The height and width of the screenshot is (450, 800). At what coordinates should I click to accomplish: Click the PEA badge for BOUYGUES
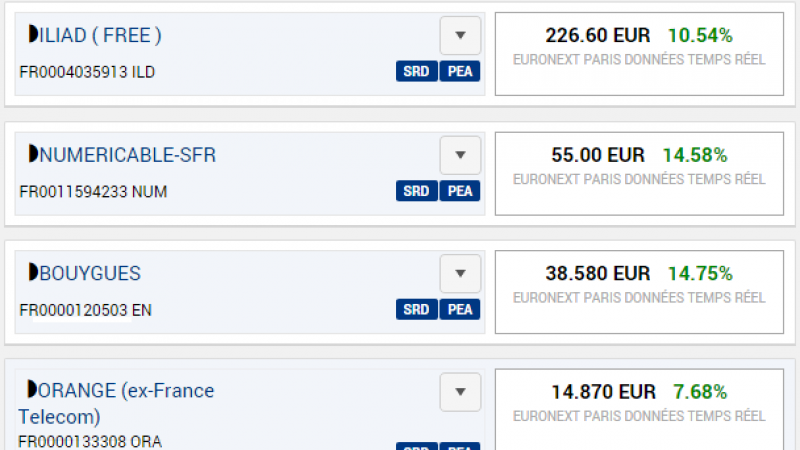pos(460,309)
